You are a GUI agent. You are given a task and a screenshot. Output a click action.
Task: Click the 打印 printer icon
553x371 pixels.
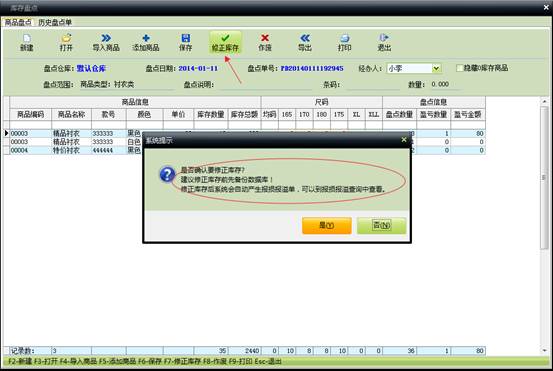coord(345,38)
